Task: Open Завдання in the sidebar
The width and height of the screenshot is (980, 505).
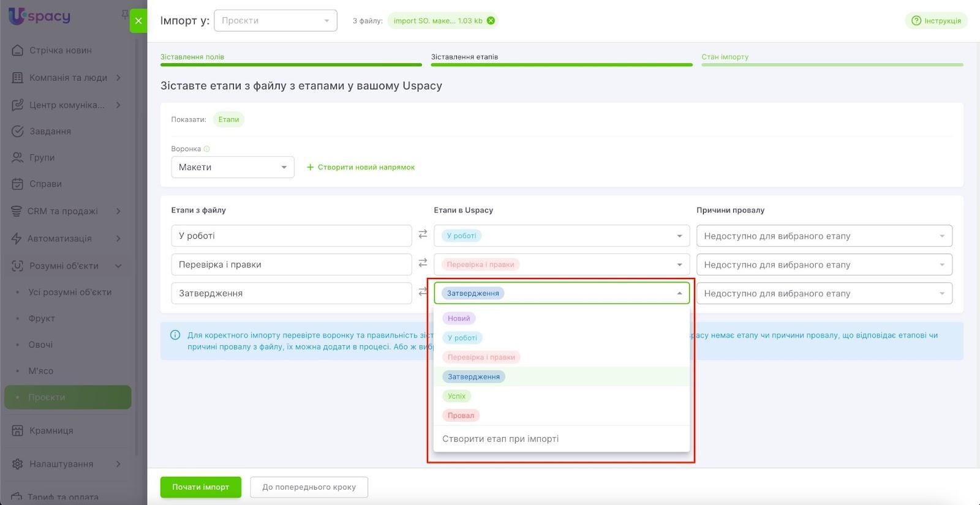Action: pyautogui.click(x=50, y=131)
